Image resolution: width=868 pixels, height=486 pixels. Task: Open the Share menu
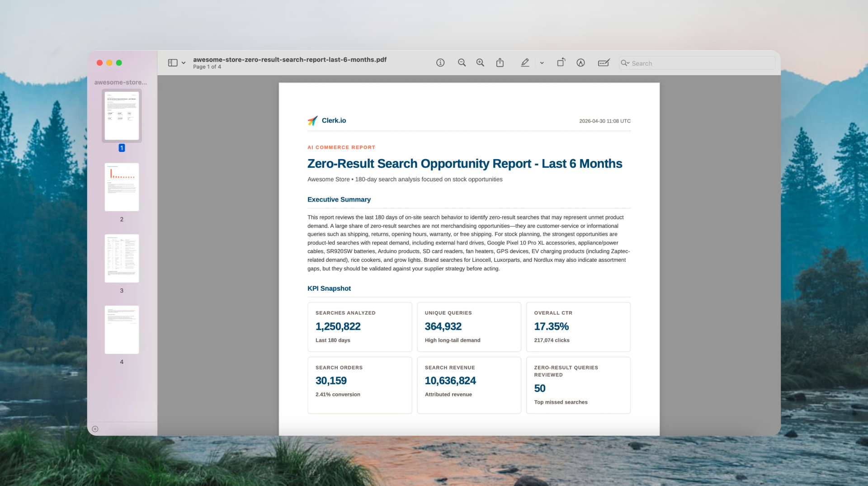(500, 63)
